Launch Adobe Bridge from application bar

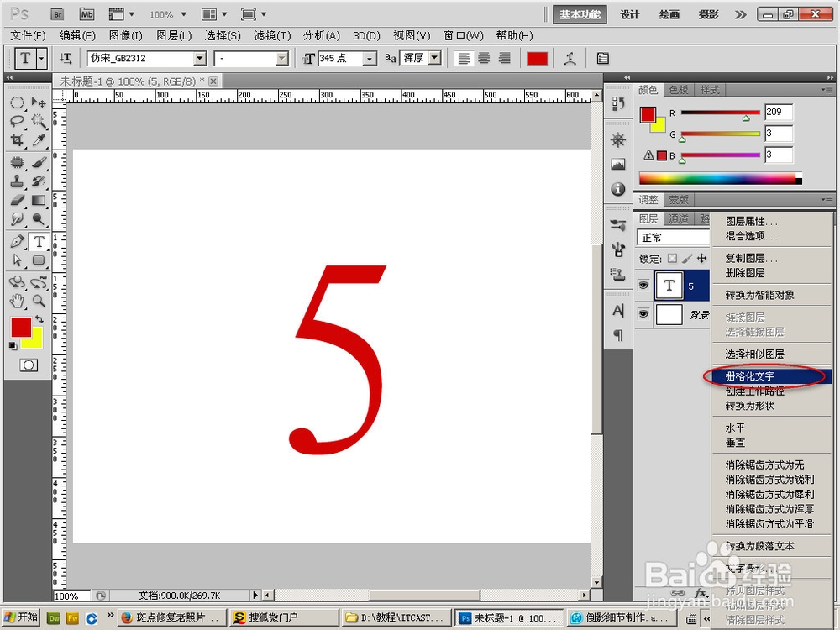tap(57, 14)
